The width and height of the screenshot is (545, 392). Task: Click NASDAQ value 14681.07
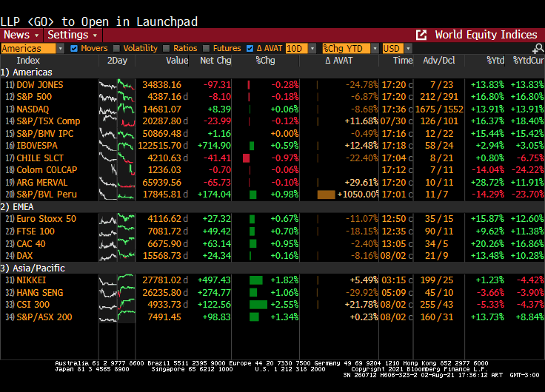162,109
